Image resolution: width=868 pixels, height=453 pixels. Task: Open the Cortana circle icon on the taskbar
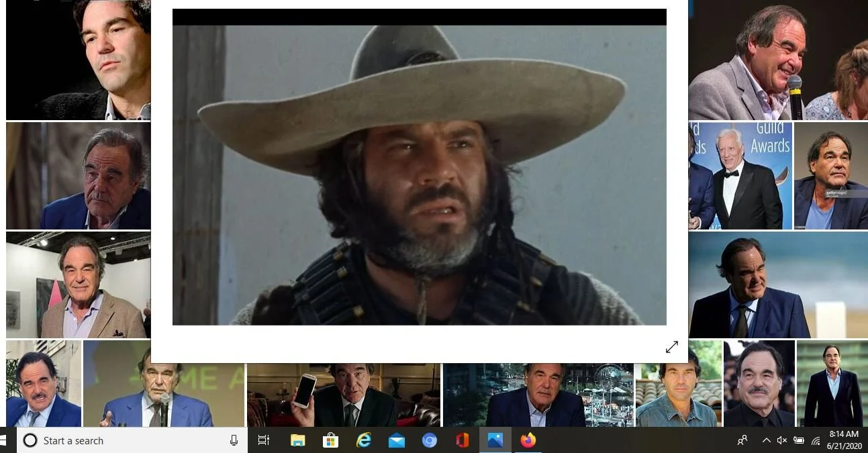point(30,440)
